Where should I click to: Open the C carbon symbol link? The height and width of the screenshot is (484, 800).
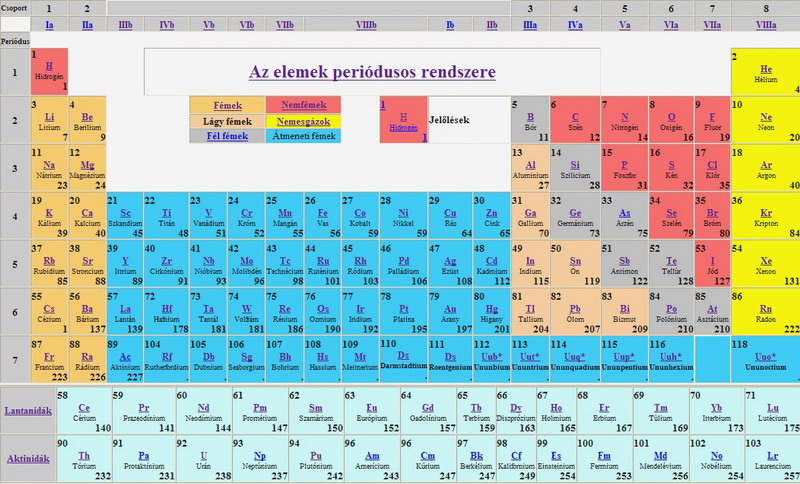point(575,117)
